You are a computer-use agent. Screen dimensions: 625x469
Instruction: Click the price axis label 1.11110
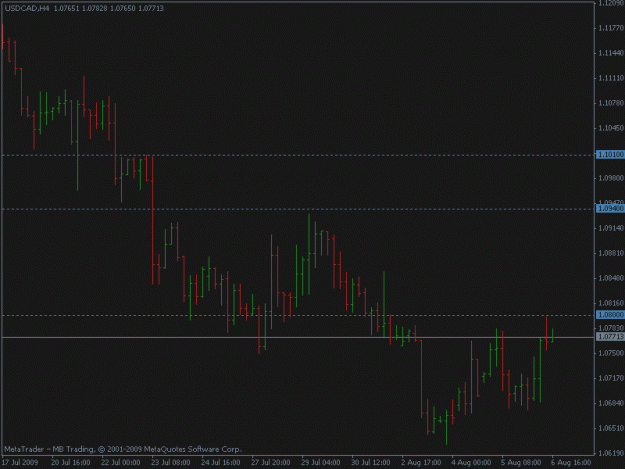(611, 78)
